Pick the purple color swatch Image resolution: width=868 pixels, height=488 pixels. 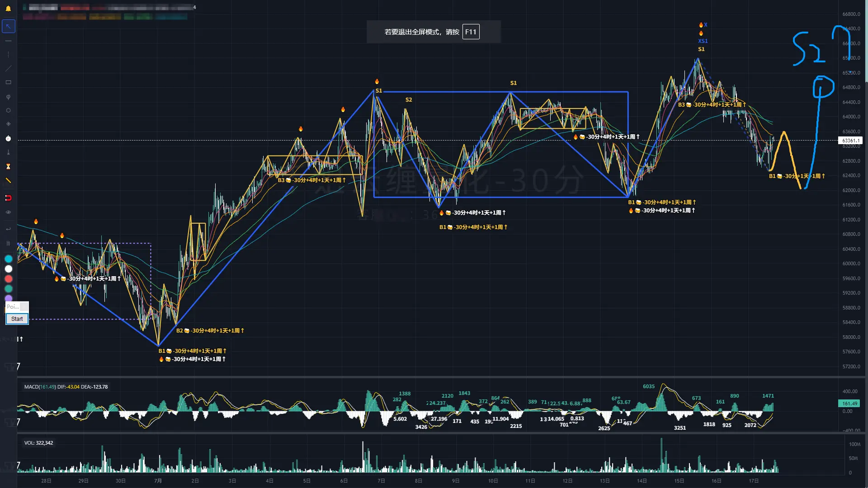tap(8, 298)
